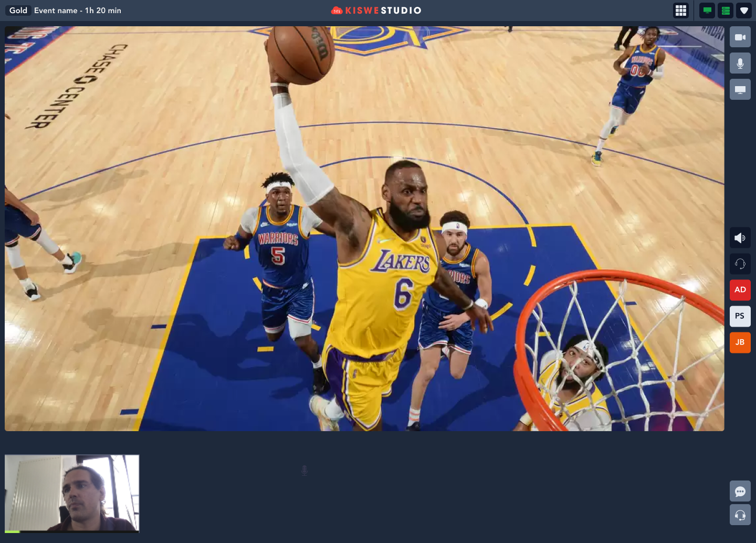Select the green stacked-rows view icon

(x=726, y=11)
